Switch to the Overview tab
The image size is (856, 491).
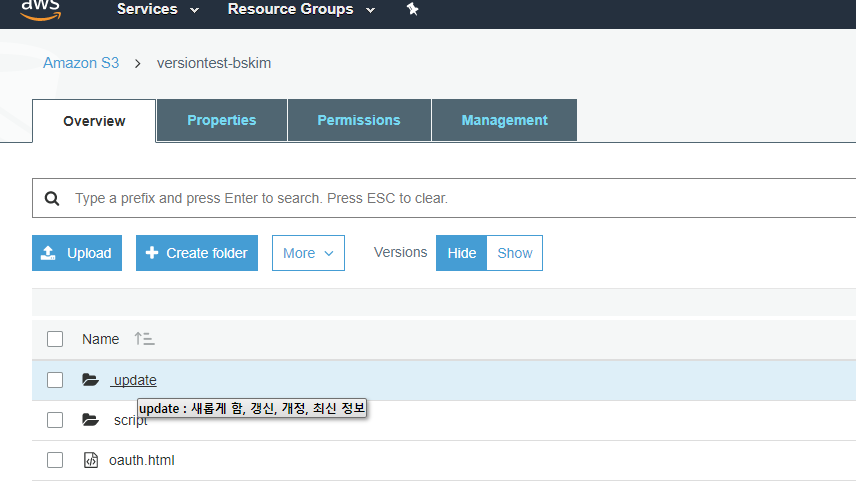click(94, 121)
